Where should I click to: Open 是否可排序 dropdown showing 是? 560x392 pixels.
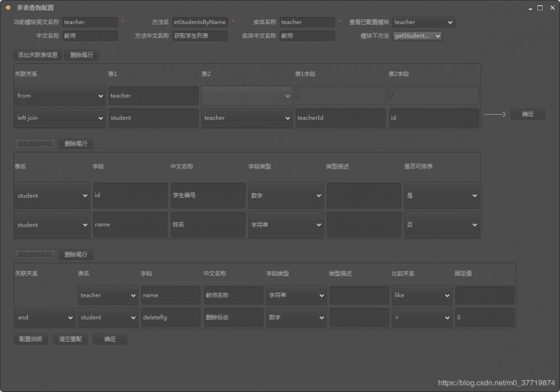tap(442, 195)
